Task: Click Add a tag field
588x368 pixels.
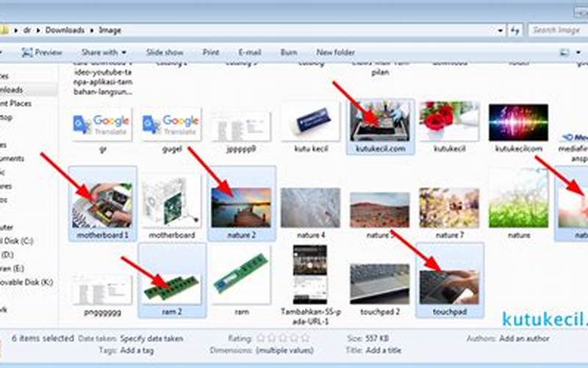Action: point(137,351)
